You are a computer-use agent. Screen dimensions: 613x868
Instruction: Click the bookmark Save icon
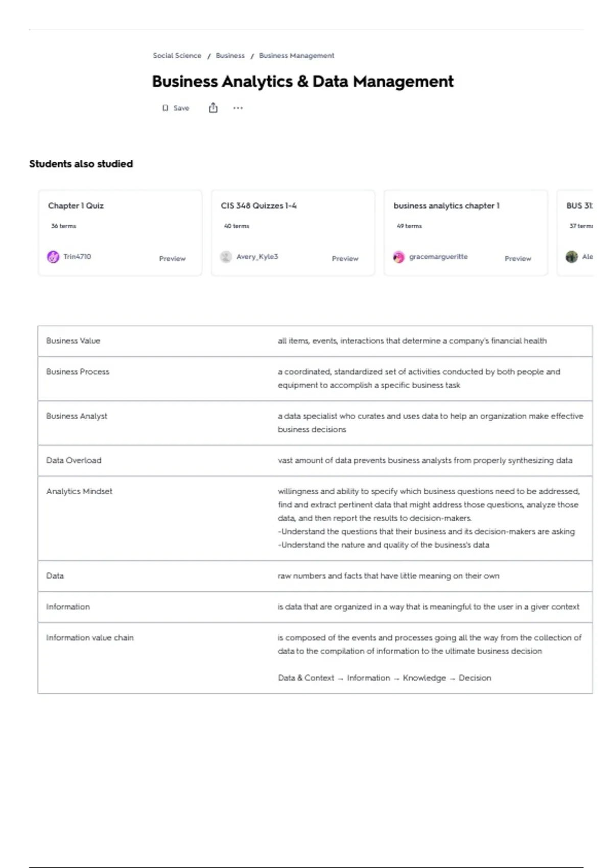[x=165, y=108]
